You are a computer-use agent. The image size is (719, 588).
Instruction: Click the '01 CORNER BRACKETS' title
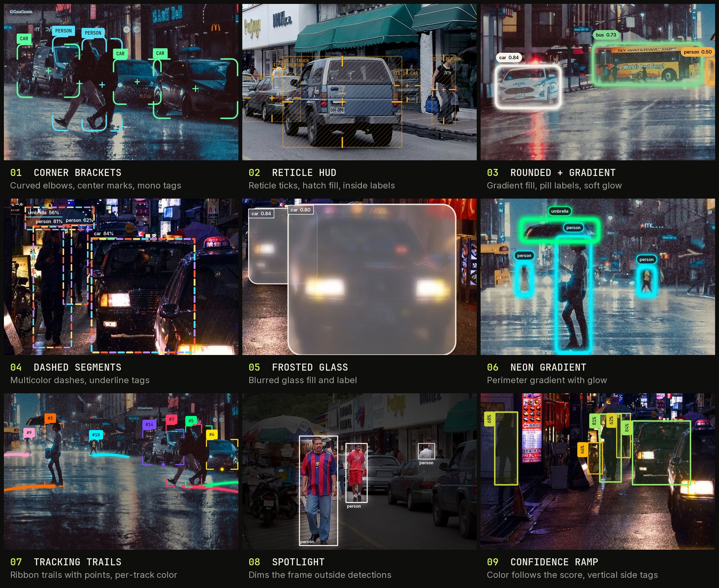coord(66,172)
